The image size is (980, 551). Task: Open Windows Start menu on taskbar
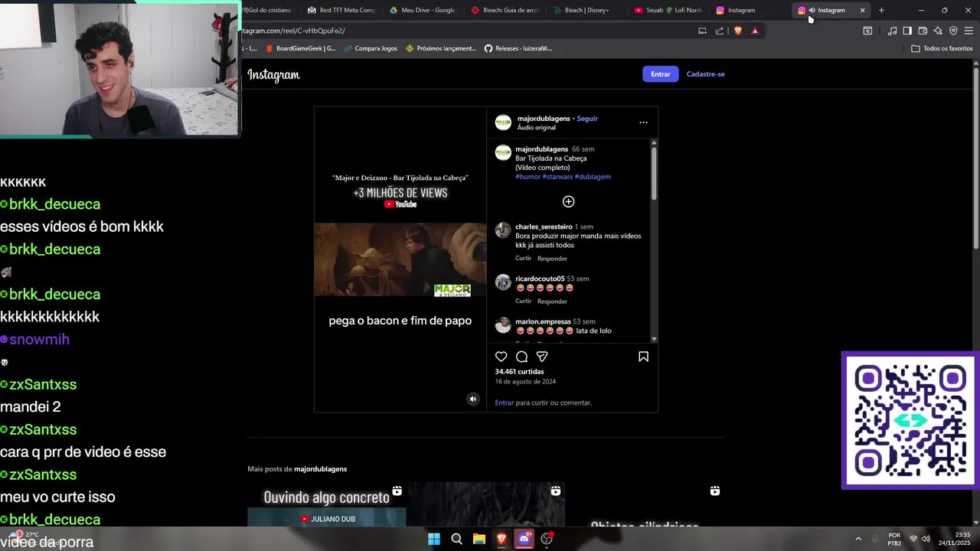point(434,539)
